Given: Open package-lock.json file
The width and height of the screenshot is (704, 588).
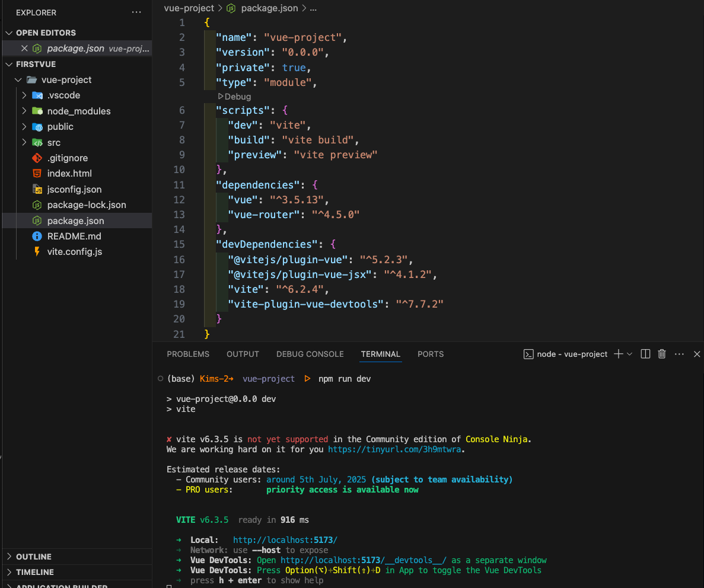Looking at the screenshot, I should [x=87, y=204].
